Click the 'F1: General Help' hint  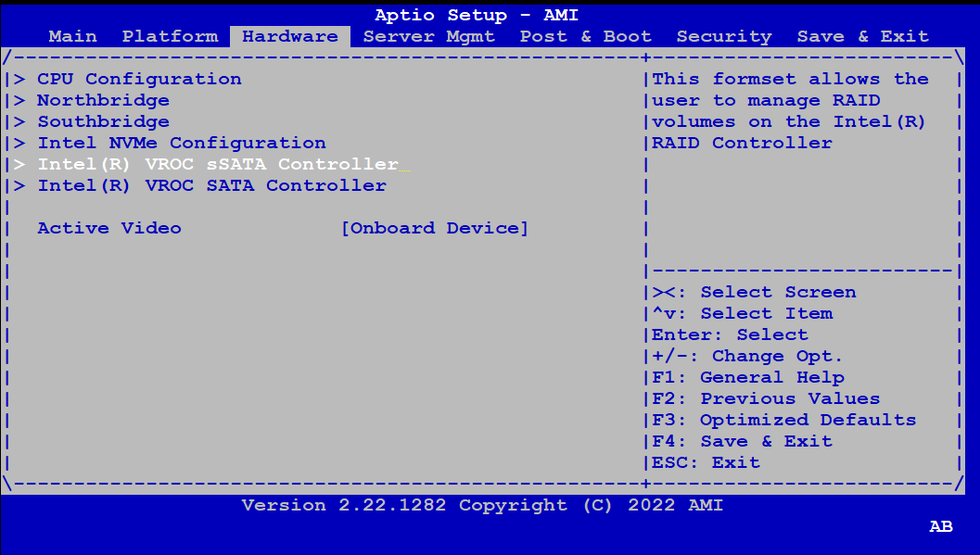coord(748,377)
